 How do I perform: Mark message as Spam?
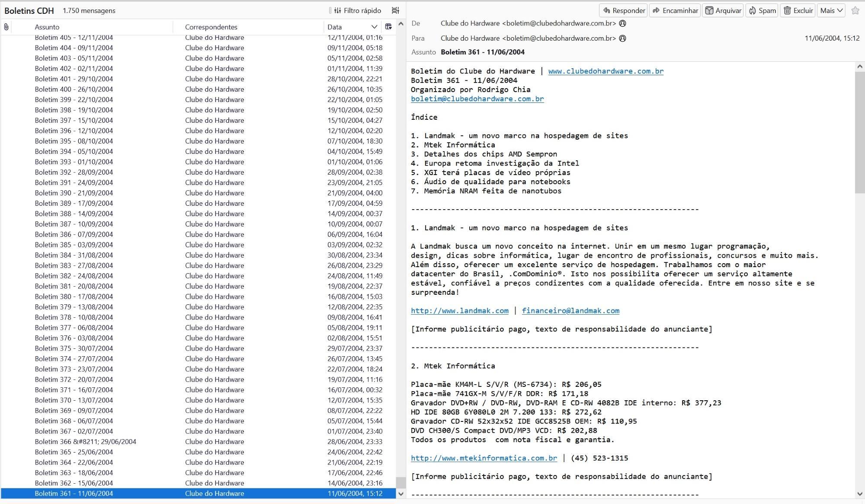[762, 10]
